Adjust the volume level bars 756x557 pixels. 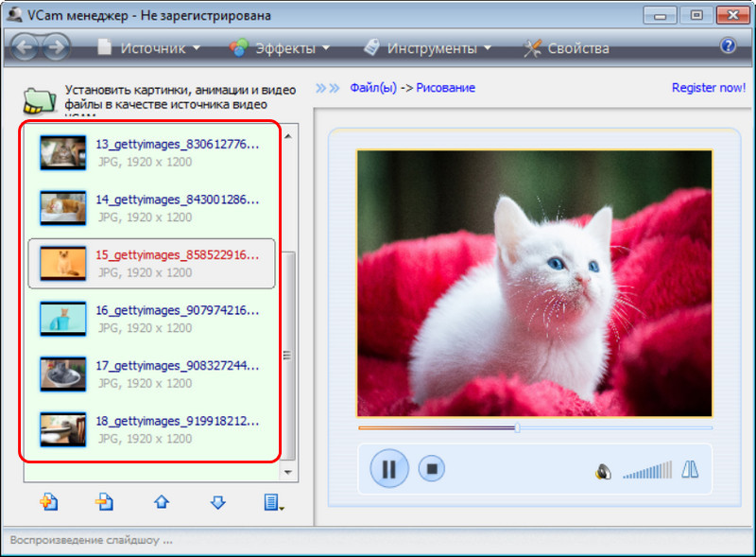[x=647, y=470]
